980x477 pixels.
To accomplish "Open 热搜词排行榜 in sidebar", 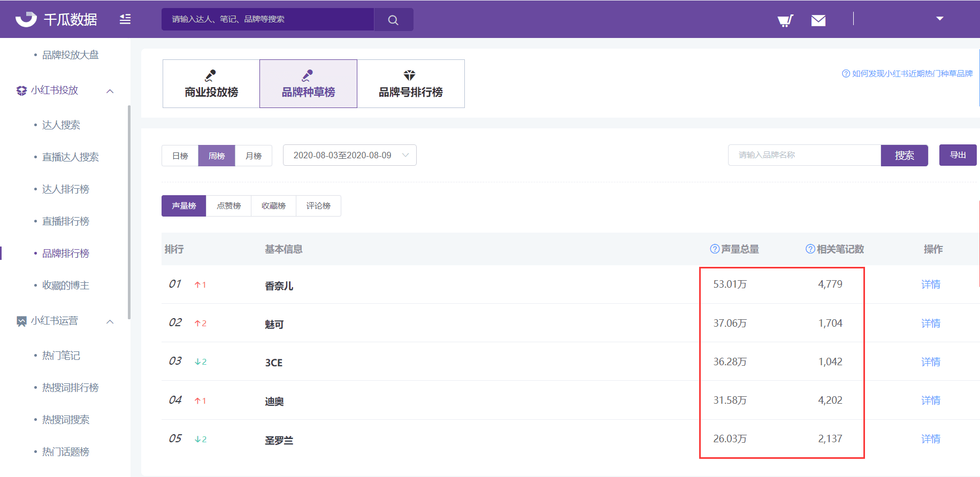I will (x=71, y=387).
